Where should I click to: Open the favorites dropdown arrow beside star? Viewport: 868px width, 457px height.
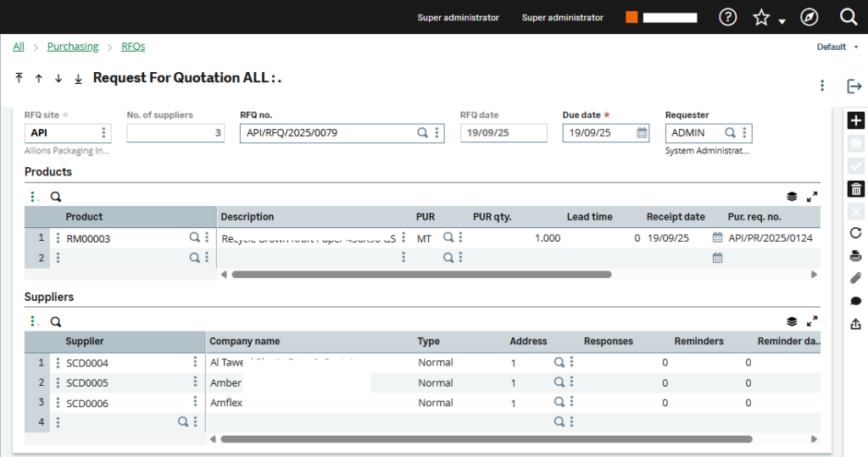pos(782,21)
